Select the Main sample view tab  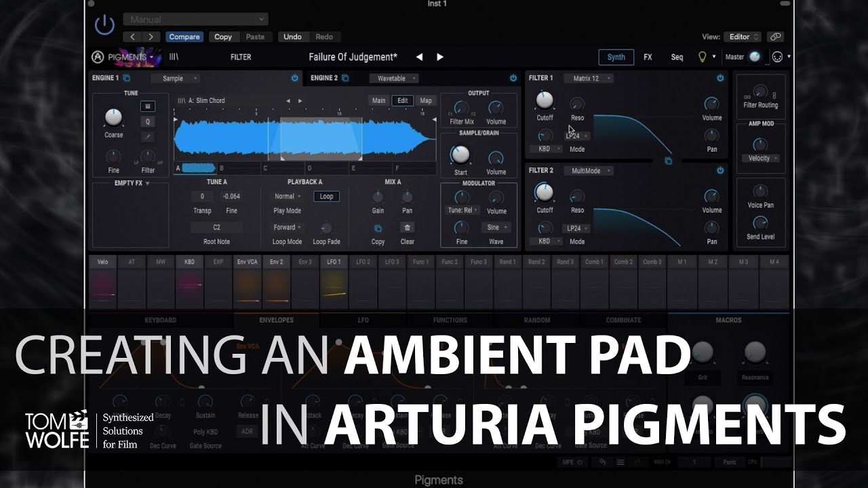[x=379, y=100]
